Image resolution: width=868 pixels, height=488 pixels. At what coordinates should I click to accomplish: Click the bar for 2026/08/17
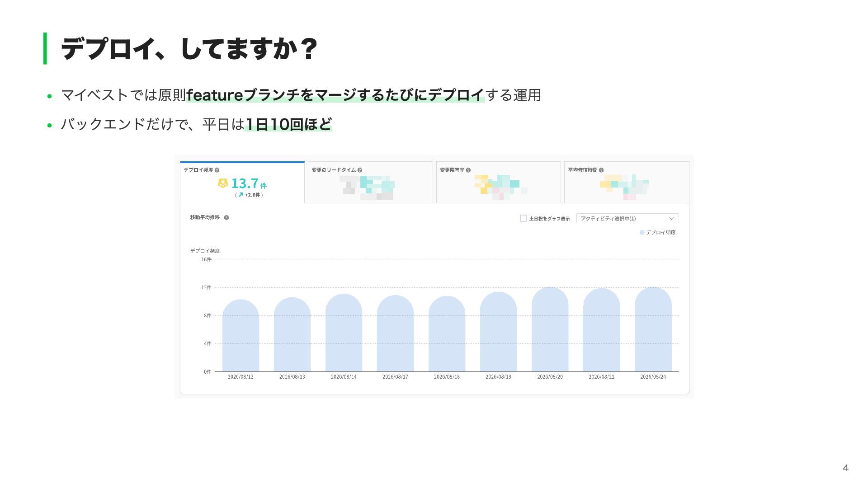395,333
